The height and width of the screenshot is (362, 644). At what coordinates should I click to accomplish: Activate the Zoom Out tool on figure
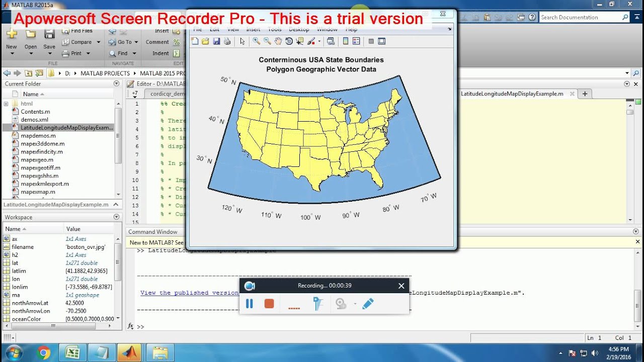[x=267, y=41]
